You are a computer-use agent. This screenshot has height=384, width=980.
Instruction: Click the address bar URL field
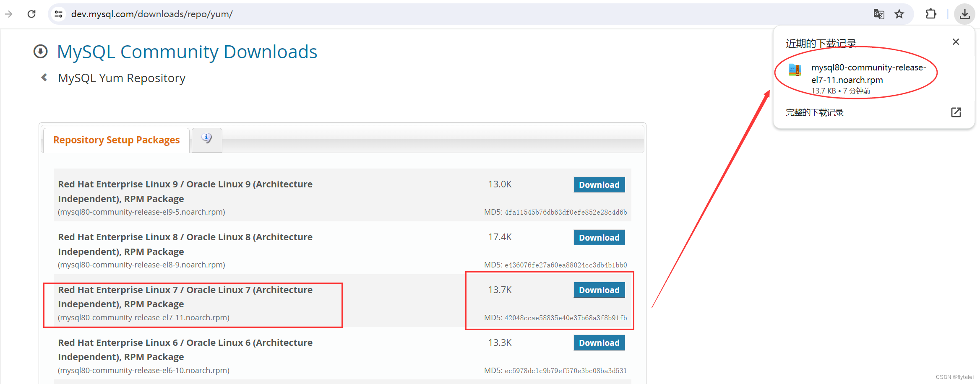click(x=461, y=14)
